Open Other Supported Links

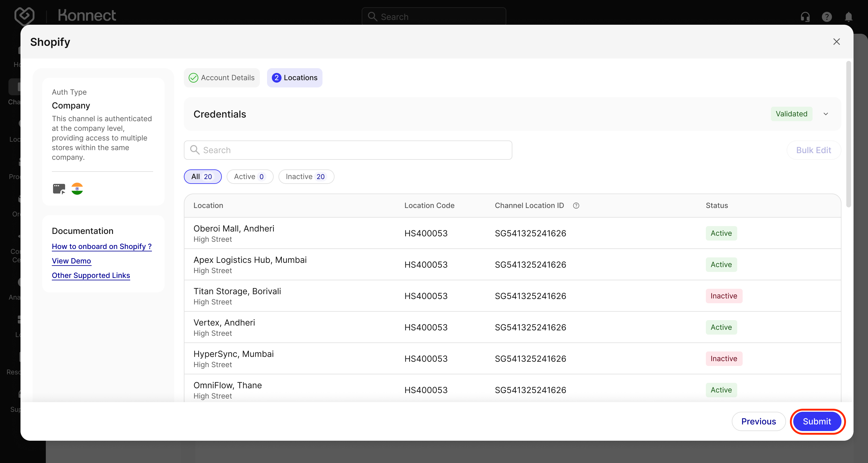[x=91, y=275]
